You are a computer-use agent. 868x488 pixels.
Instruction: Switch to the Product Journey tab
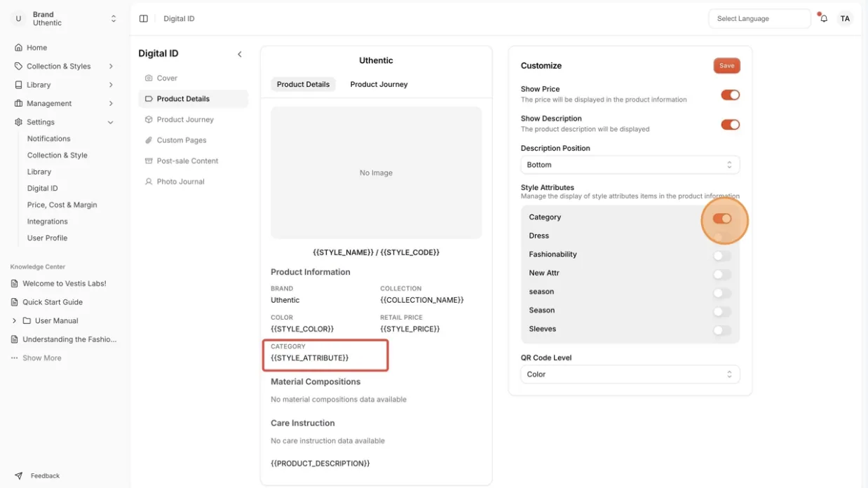tap(379, 84)
